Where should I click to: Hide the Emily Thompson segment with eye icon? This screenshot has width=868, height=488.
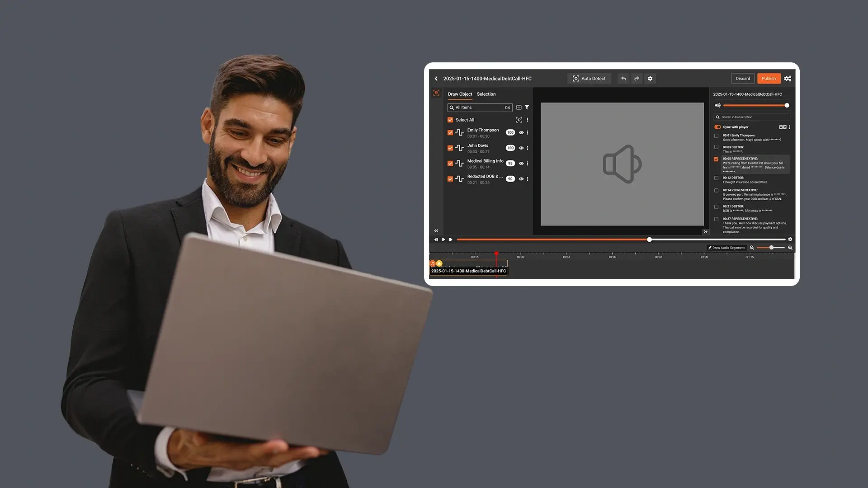click(521, 133)
